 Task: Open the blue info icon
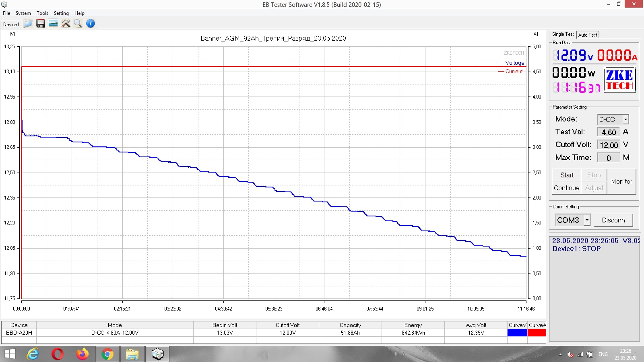pos(91,24)
